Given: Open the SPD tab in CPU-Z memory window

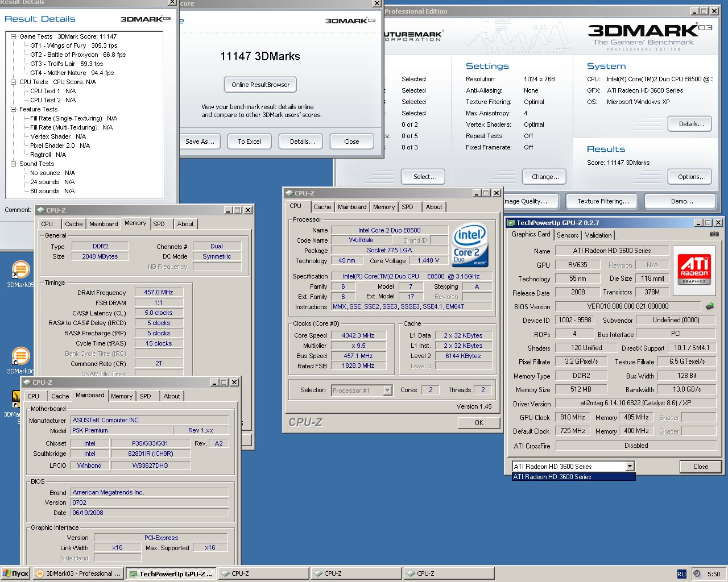Looking at the screenshot, I should (x=159, y=224).
